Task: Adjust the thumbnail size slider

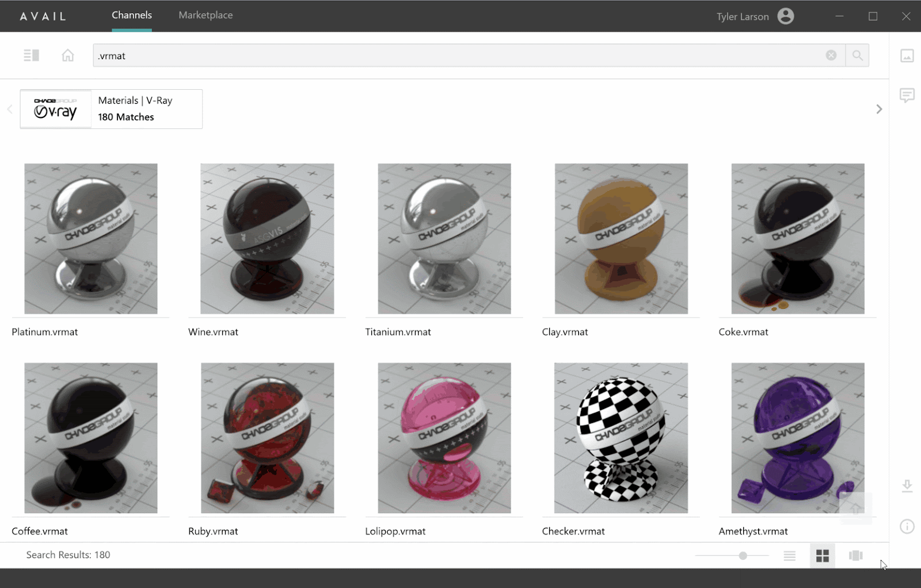Action: click(743, 556)
